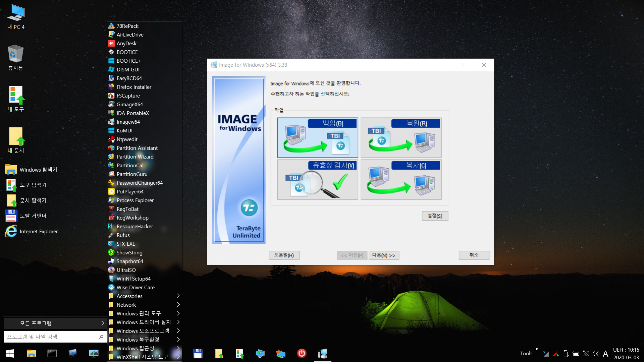Open the volume icon in system tray
Viewport: 644px width, 362px height.
click(595, 354)
